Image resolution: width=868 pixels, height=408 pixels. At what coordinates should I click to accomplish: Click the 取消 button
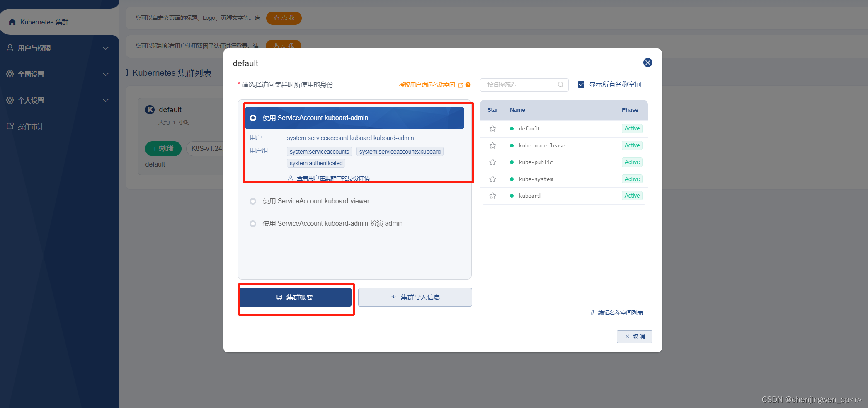634,336
